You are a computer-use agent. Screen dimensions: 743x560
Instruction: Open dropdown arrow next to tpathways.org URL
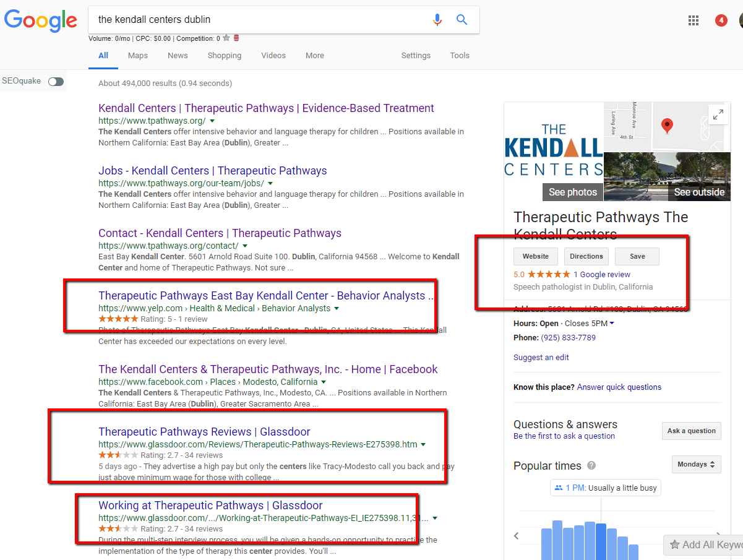click(x=212, y=121)
